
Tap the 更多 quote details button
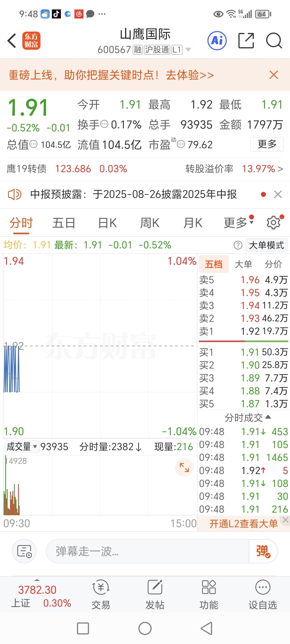coord(267,144)
